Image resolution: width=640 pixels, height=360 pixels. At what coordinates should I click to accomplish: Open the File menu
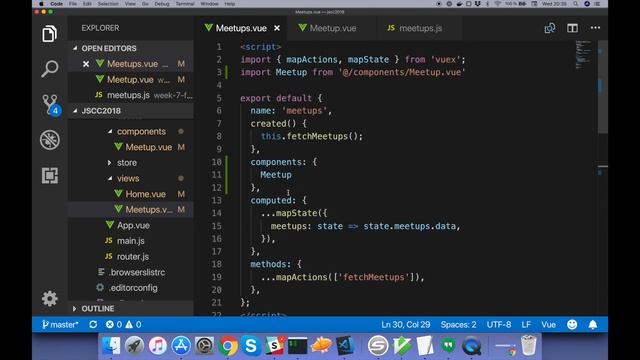tap(73, 4)
